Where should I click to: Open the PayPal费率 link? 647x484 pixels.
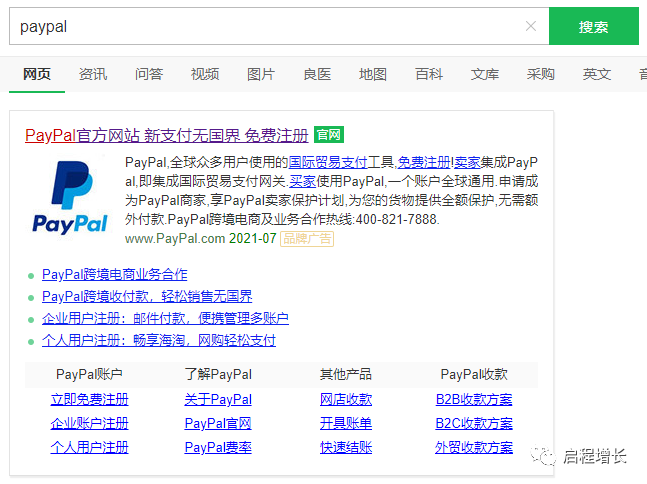(218, 447)
